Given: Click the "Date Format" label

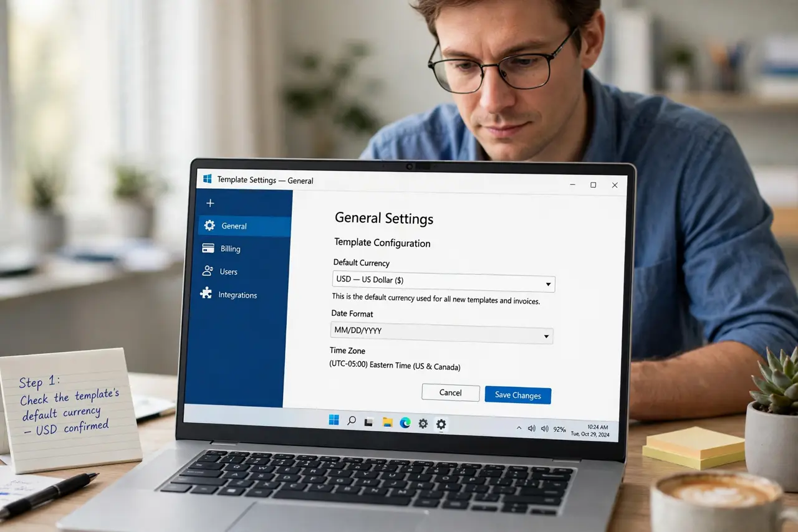Looking at the screenshot, I should [352, 314].
